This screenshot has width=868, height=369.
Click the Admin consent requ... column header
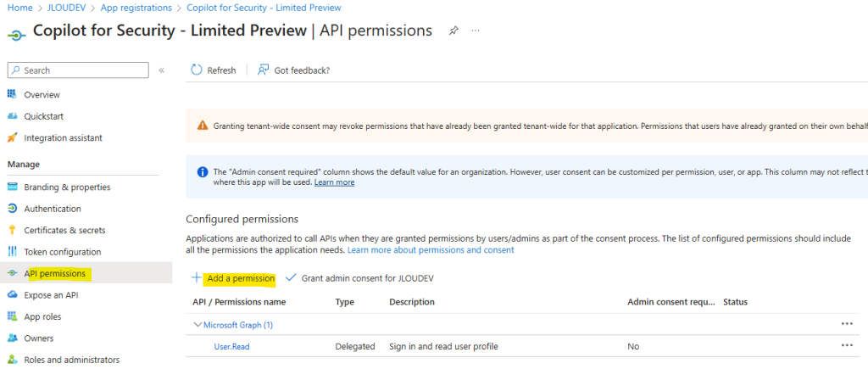671,302
